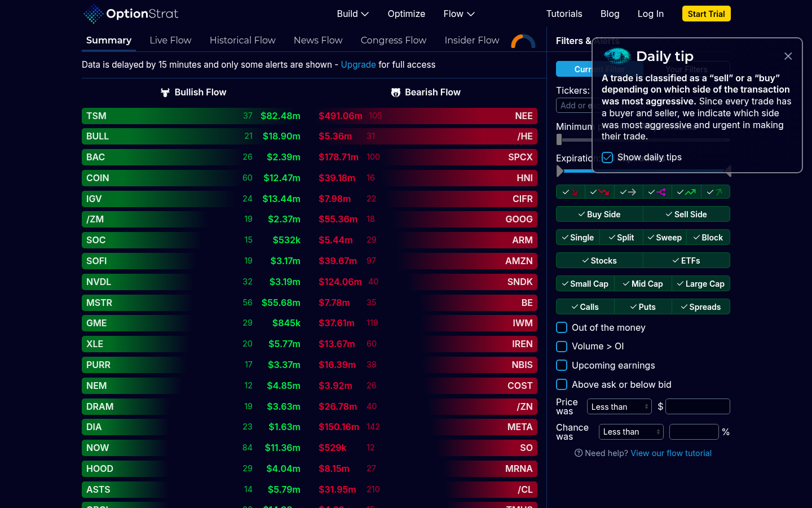
Task: Toggle the Small Cap filter
Action: [x=585, y=284]
